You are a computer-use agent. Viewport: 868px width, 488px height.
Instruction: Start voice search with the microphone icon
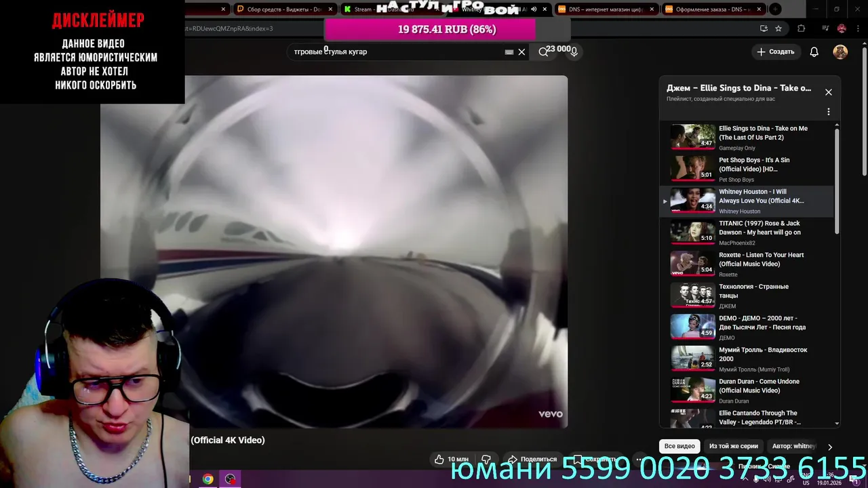click(574, 52)
